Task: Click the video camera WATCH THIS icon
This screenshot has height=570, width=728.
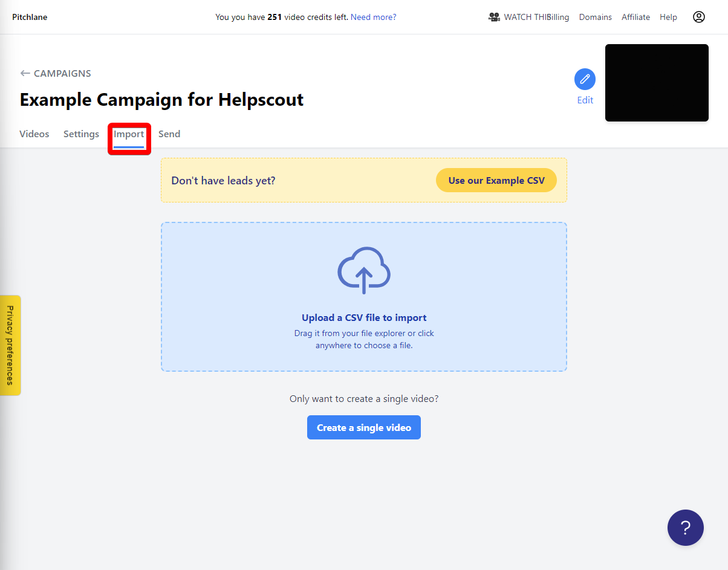Action: [x=494, y=17]
